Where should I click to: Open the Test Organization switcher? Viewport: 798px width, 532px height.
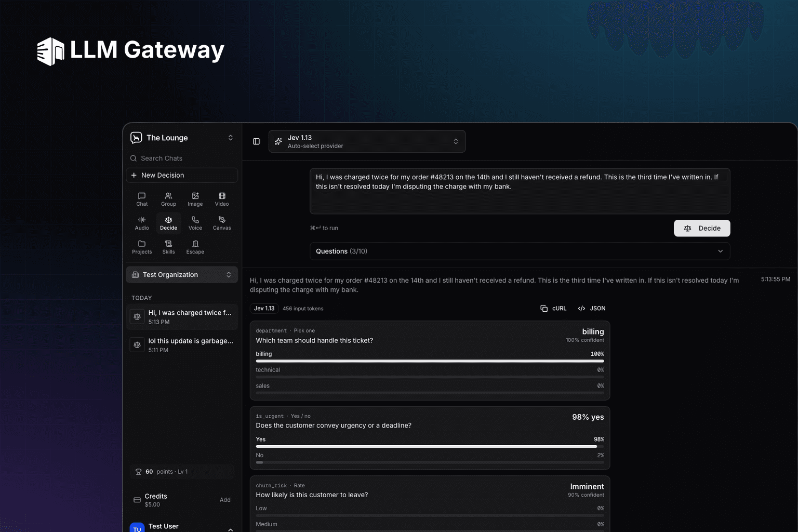[182, 275]
